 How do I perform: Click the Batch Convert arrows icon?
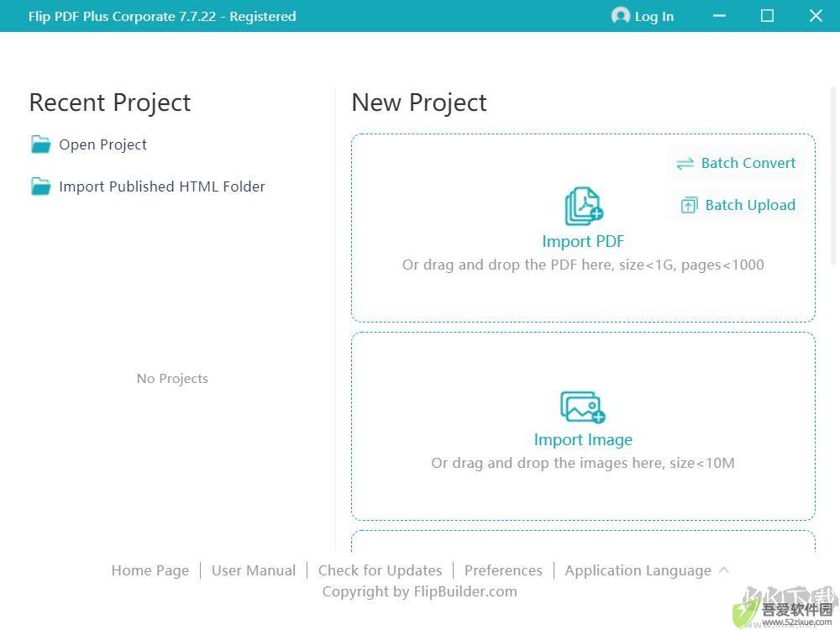point(685,164)
